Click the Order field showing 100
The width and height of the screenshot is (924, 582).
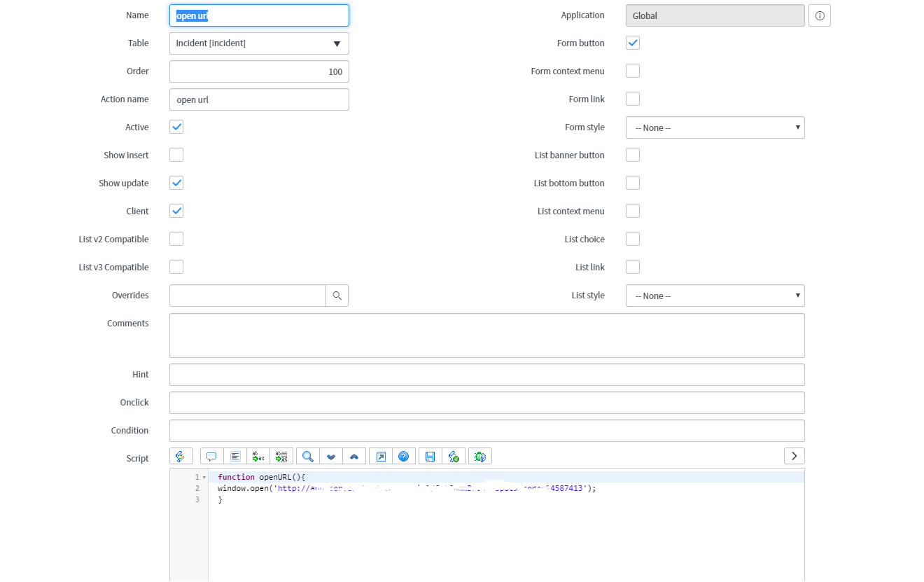click(x=259, y=71)
